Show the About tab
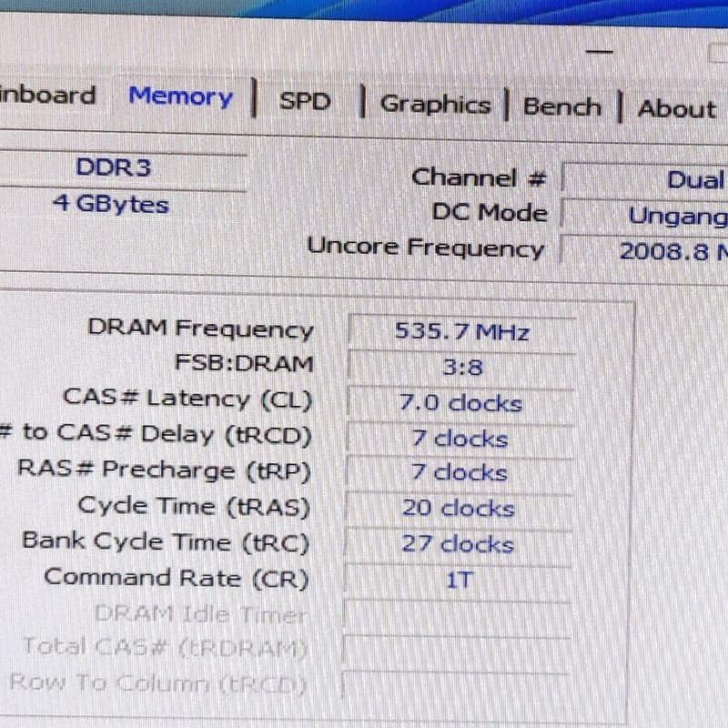 click(x=676, y=109)
